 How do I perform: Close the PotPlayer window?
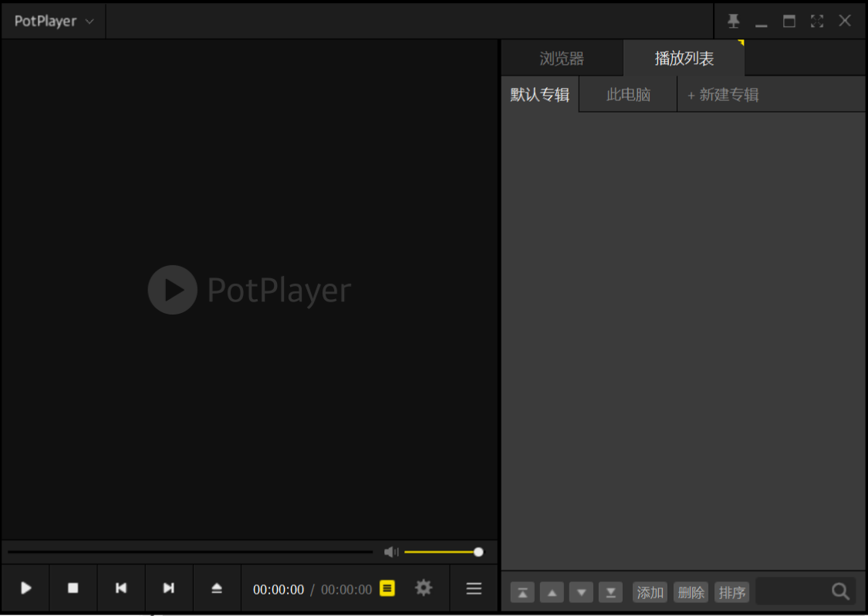click(x=845, y=21)
